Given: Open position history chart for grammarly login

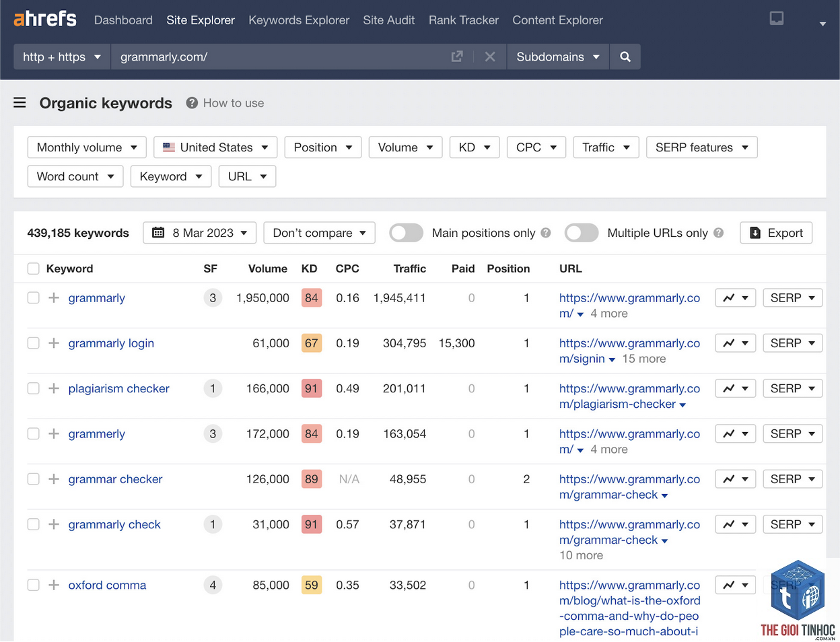Looking at the screenshot, I should (x=736, y=343).
